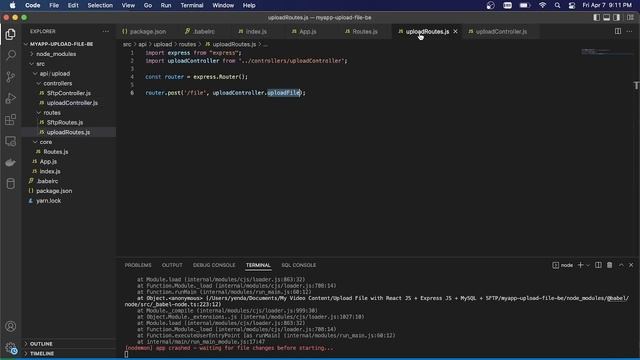
Task: Open uploadController.js in explorer tree
Action: point(69,103)
